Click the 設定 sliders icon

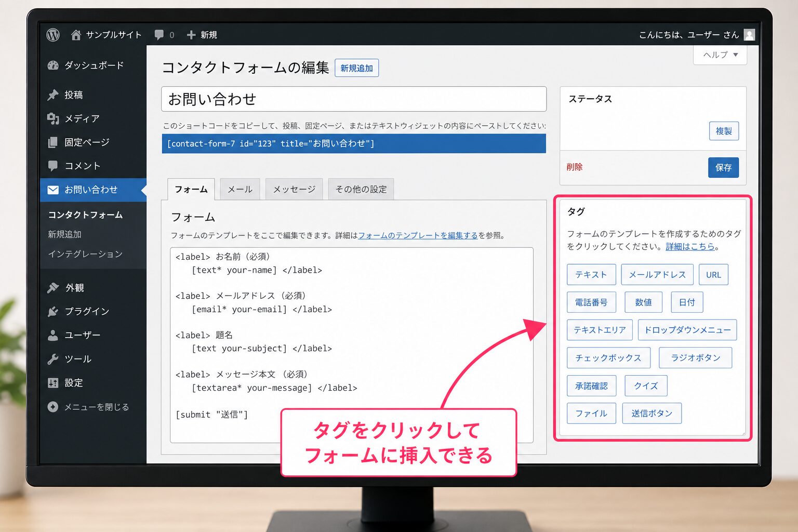tap(53, 383)
